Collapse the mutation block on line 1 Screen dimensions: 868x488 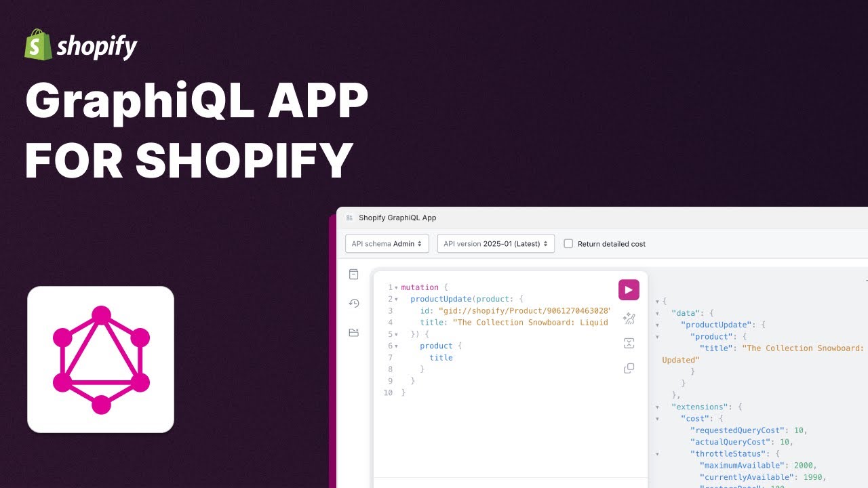pos(397,288)
